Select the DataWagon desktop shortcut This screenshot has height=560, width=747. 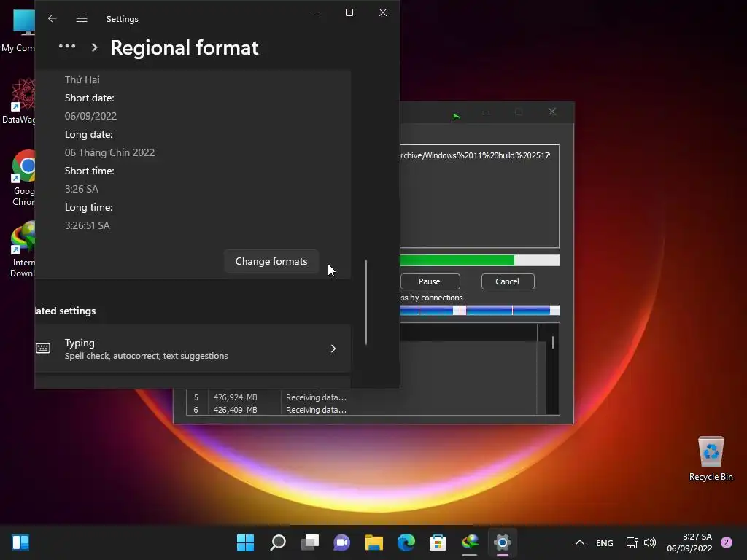pyautogui.click(x=18, y=101)
